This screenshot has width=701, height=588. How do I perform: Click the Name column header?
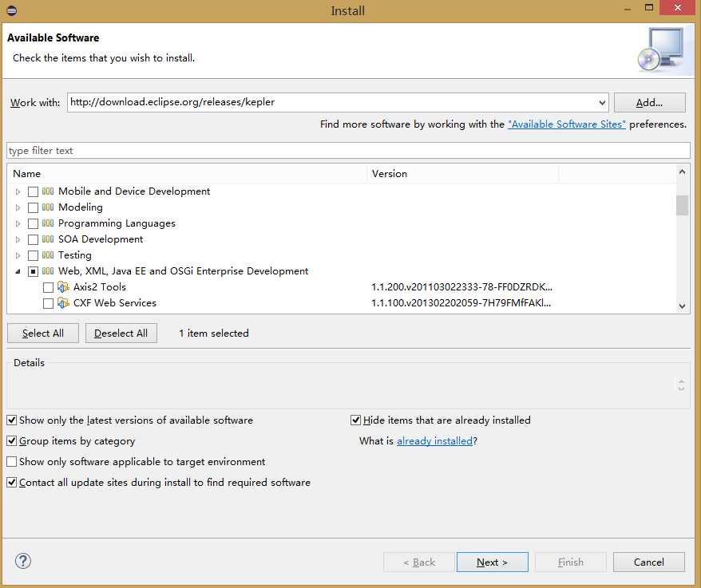187,173
